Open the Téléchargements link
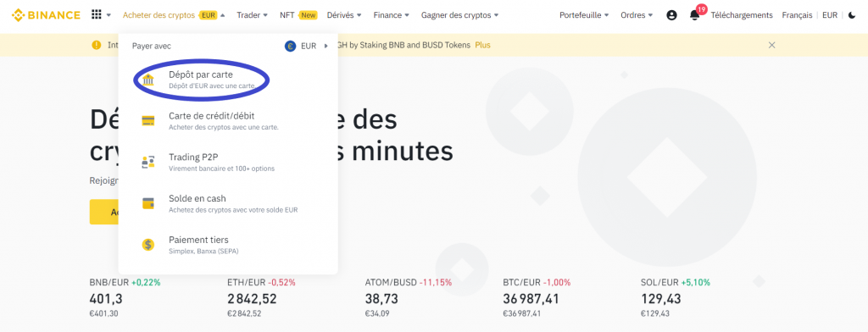The image size is (868, 332). pyautogui.click(x=741, y=15)
